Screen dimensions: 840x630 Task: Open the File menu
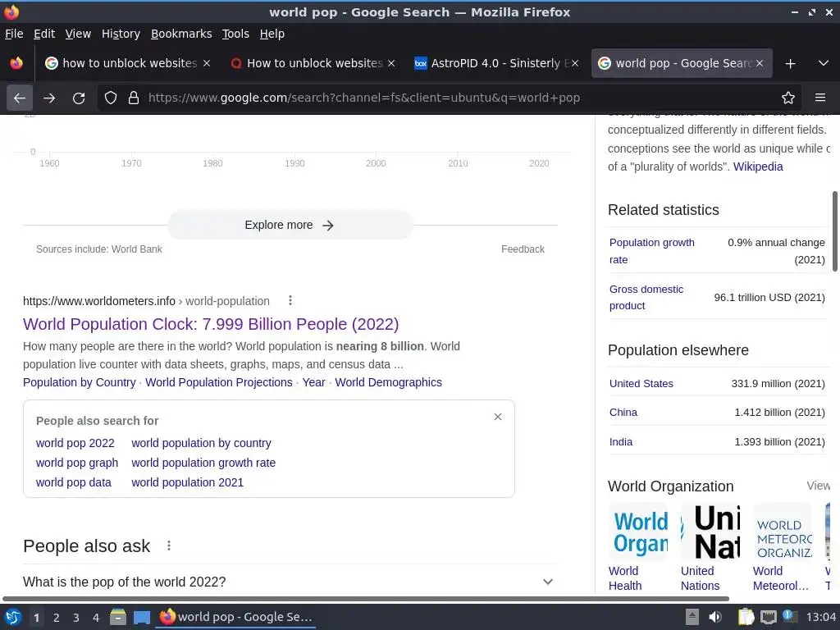14,34
